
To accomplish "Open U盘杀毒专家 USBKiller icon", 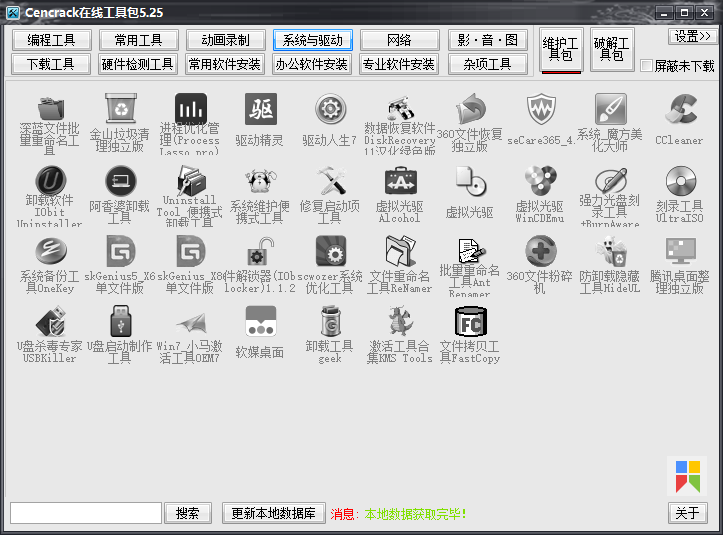I will point(51,321).
